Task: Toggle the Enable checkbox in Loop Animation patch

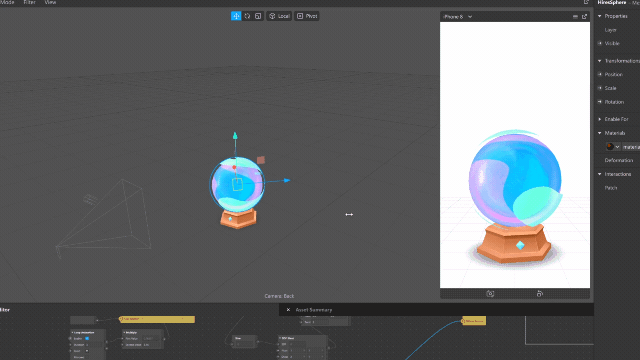Action: click(x=87, y=338)
